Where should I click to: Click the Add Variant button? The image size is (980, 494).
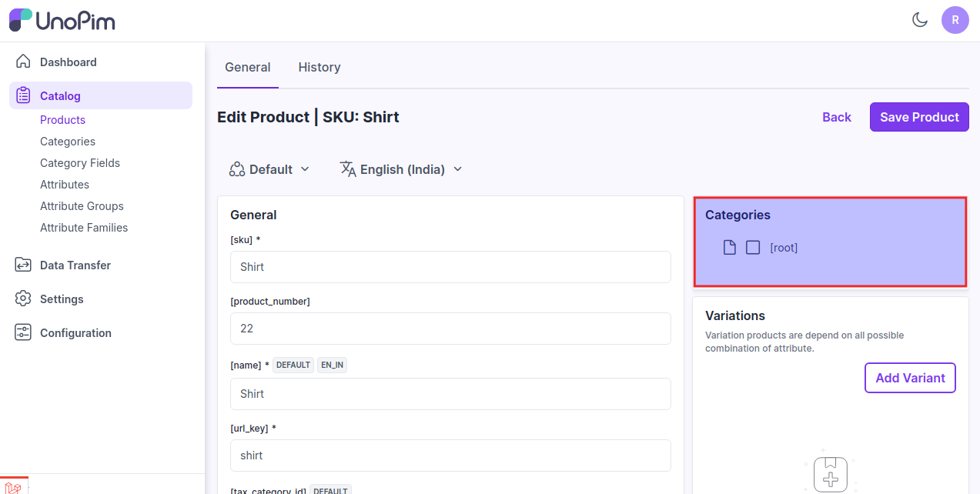[x=910, y=378]
